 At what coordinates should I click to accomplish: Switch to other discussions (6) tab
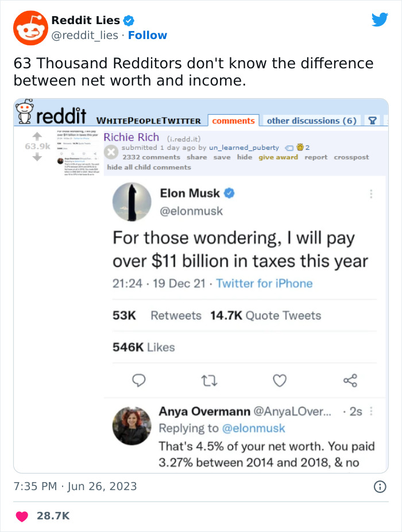point(311,121)
